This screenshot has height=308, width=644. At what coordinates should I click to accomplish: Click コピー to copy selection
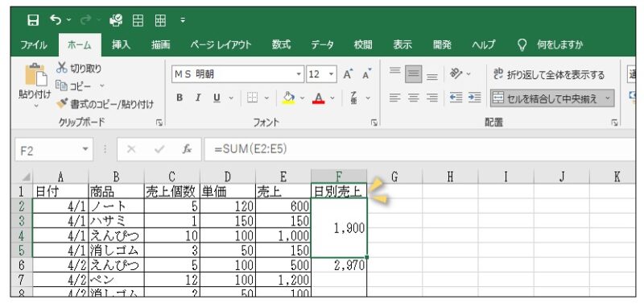pyautogui.click(x=73, y=86)
